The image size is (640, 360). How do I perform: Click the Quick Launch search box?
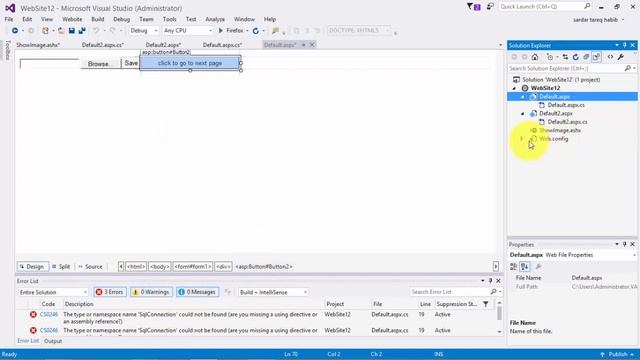click(545, 7)
